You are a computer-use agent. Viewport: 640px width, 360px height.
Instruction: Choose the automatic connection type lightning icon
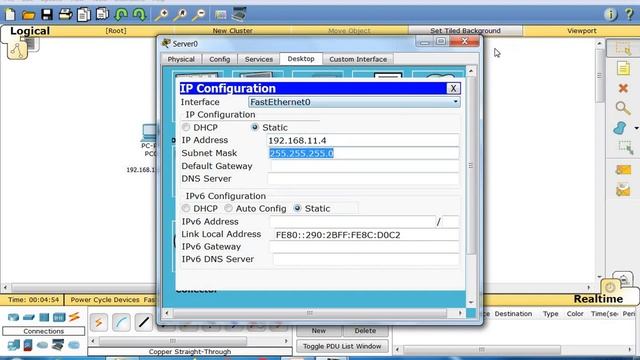pyautogui.click(x=99, y=322)
